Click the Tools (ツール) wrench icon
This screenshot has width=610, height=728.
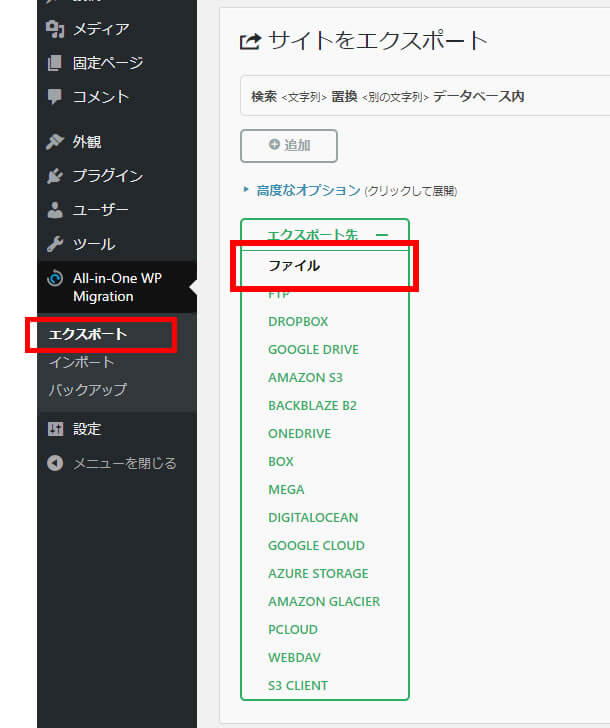tap(55, 244)
